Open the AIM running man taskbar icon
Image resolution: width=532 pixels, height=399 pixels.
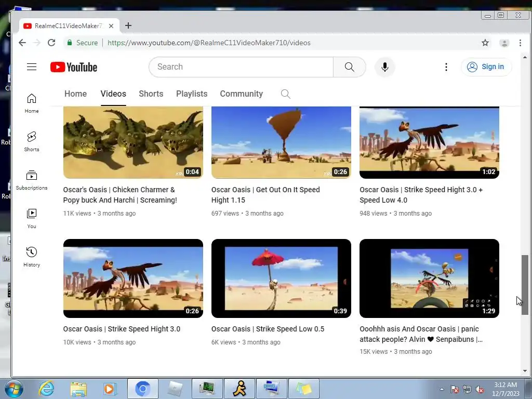pyautogui.click(x=240, y=389)
